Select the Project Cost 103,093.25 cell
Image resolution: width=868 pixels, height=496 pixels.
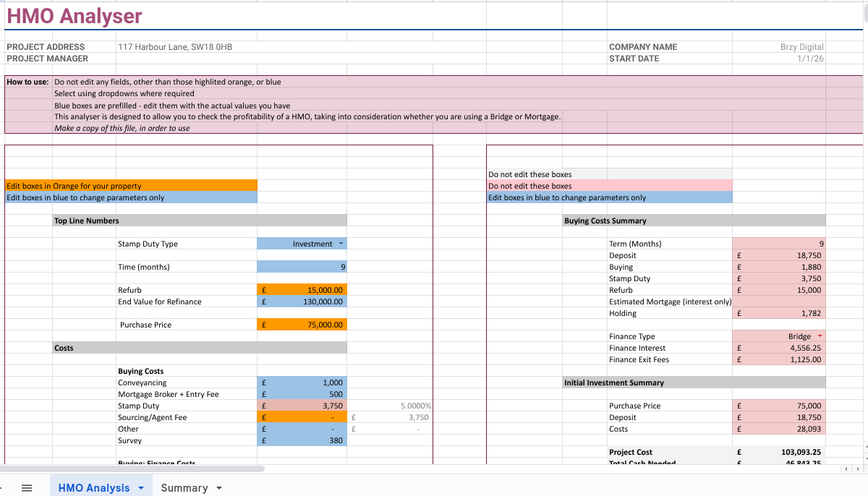778,452
